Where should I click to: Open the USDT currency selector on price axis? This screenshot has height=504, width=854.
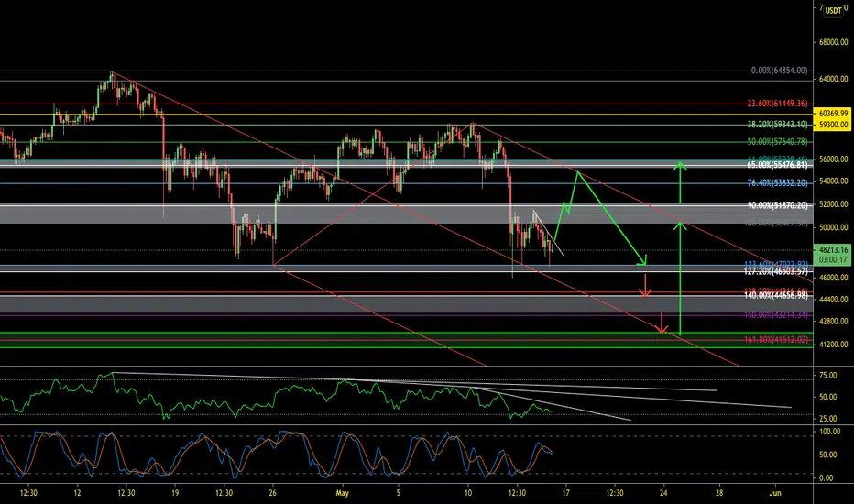click(x=833, y=10)
